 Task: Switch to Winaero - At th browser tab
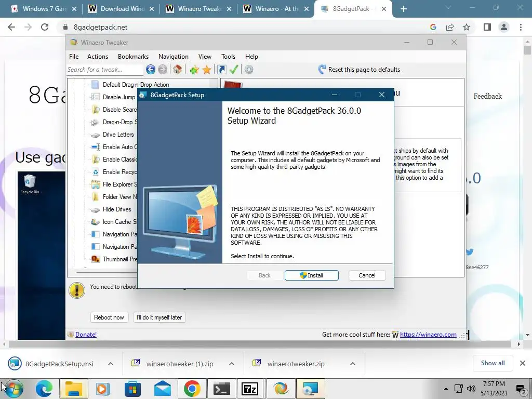(276, 9)
